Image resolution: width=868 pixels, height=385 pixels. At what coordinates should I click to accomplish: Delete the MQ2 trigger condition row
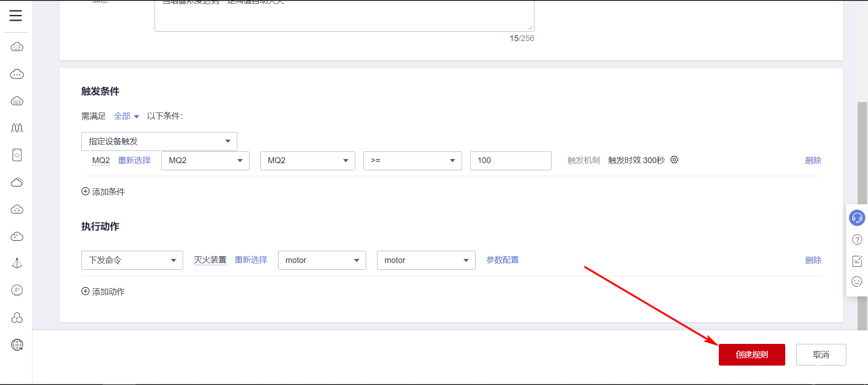point(813,160)
